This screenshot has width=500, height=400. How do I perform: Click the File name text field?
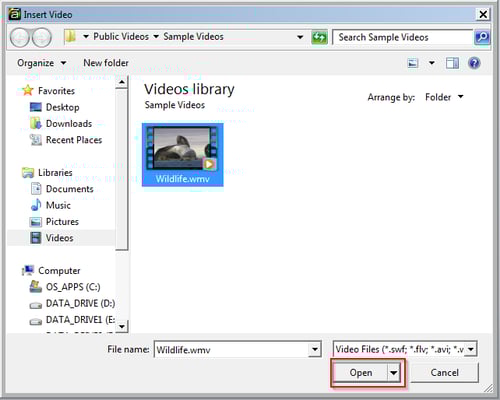tap(232, 349)
